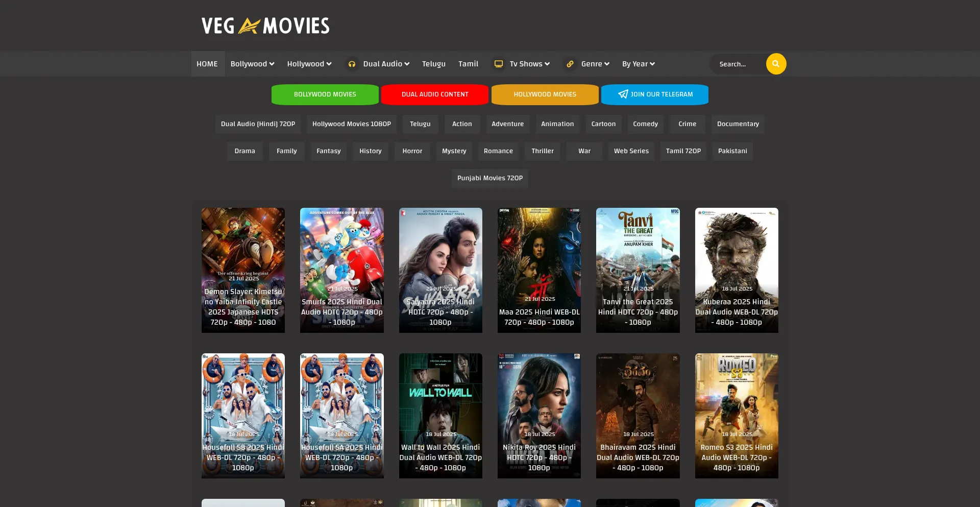
Task: Expand the Hollywood dropdown menu
Action: 309,64
